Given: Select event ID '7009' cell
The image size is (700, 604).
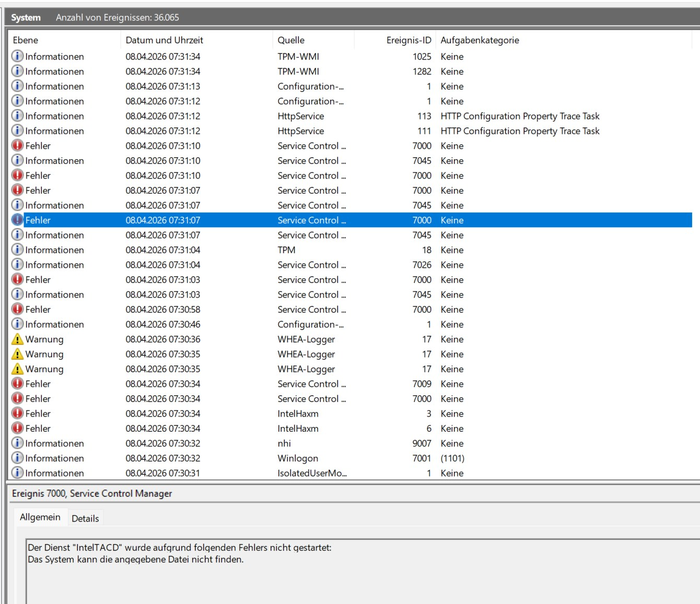Looking at the screenshot, I should pos(422,384).
